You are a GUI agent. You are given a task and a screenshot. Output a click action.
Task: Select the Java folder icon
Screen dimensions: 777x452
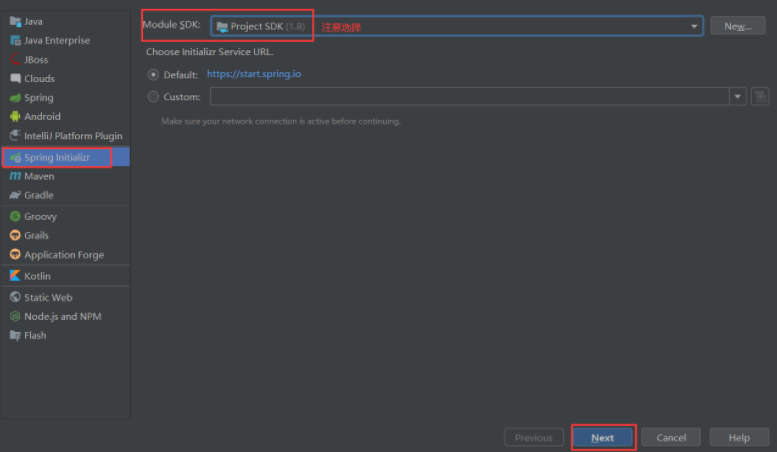[x=15, y=22]
